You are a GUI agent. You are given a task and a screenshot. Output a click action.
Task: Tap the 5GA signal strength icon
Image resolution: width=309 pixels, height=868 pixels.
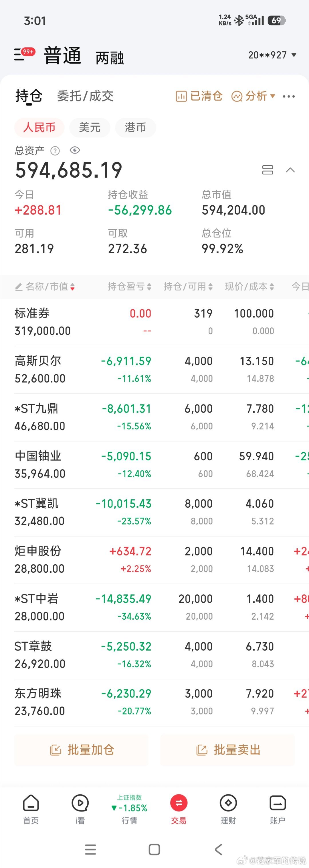(255, 20)
